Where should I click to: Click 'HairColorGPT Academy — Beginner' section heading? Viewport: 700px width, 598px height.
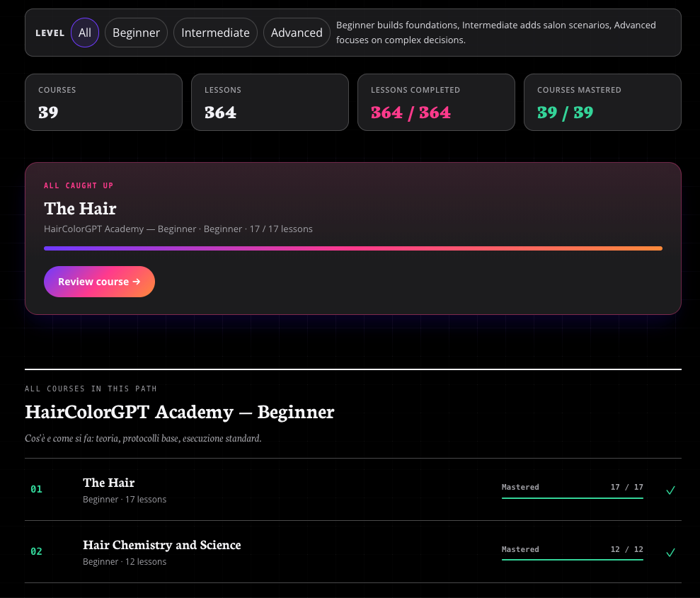[x=180, y=412]
